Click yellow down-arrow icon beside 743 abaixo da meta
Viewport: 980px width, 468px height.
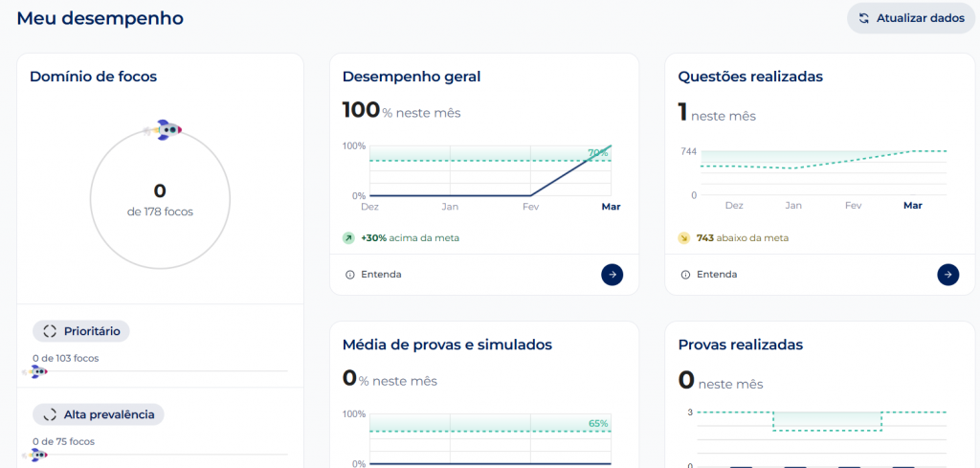[684, 237]
